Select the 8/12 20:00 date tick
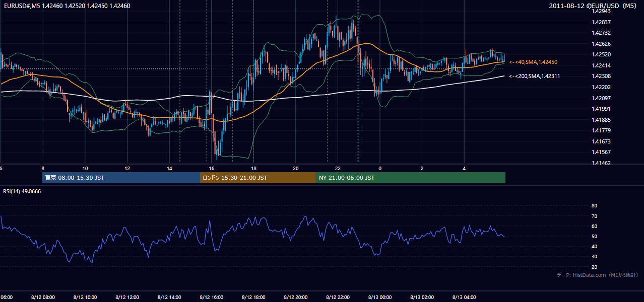644x302 pixels. (296, 297)
